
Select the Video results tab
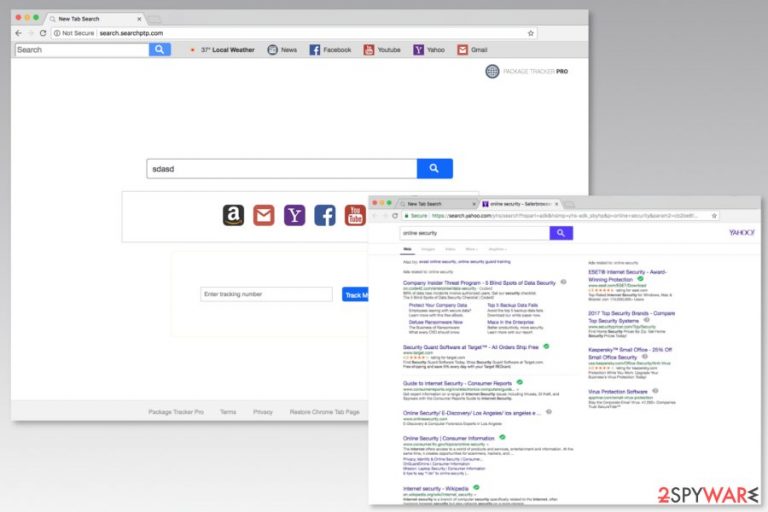451,249
